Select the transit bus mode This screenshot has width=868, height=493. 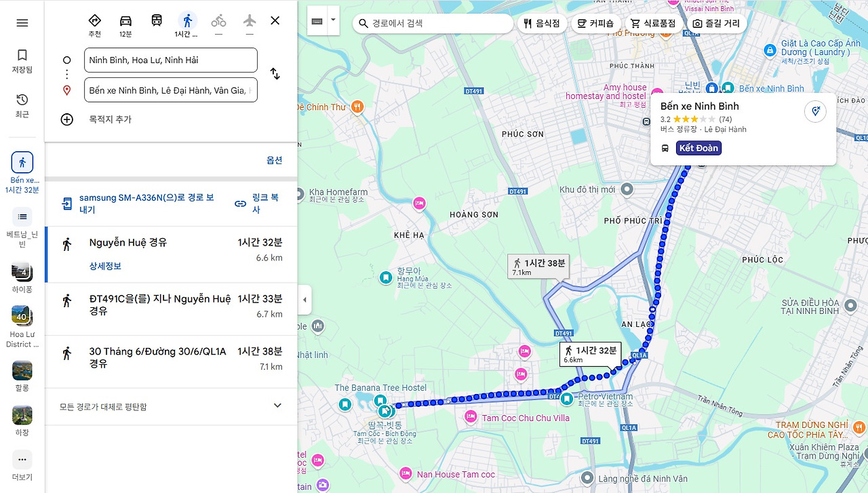156,20
